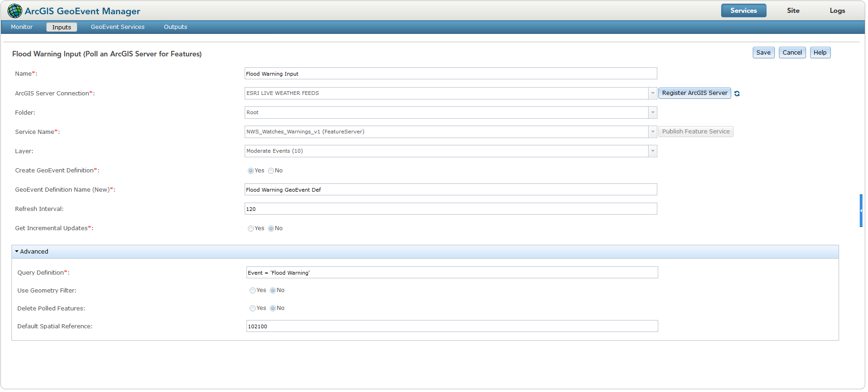
Task: Click the blue side panel handle
Action: [x=861, y=210]
